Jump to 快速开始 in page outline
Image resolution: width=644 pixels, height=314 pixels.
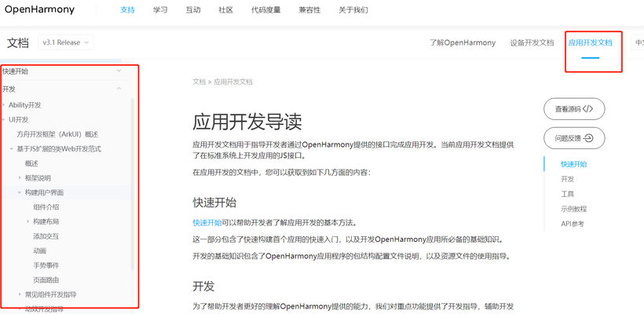574,164
